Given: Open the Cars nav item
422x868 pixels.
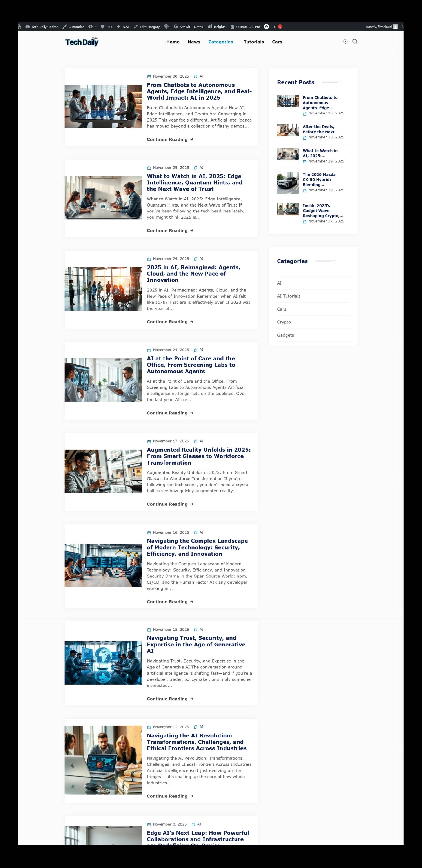Looking at the screenshot, I should click(x=277, y=42).
